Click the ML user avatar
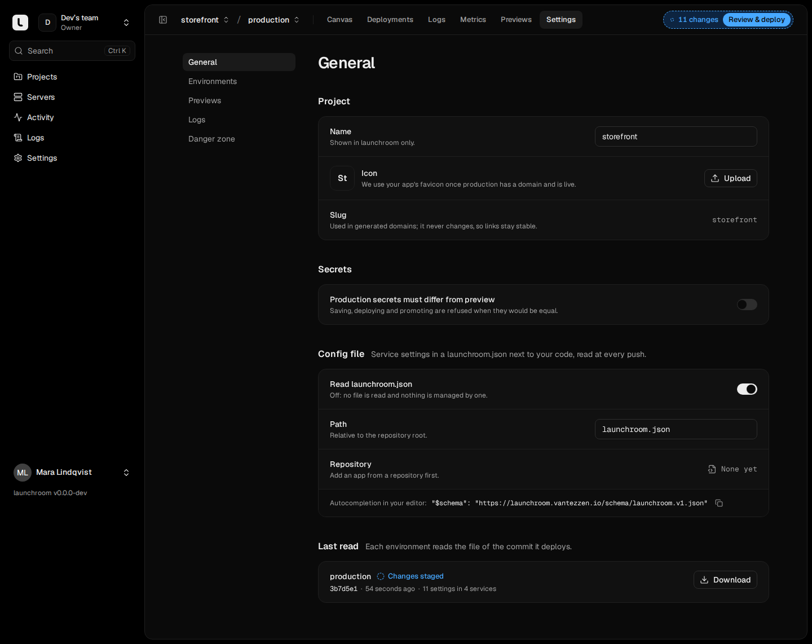Viewport: 812px width, 644px height. 23,473
